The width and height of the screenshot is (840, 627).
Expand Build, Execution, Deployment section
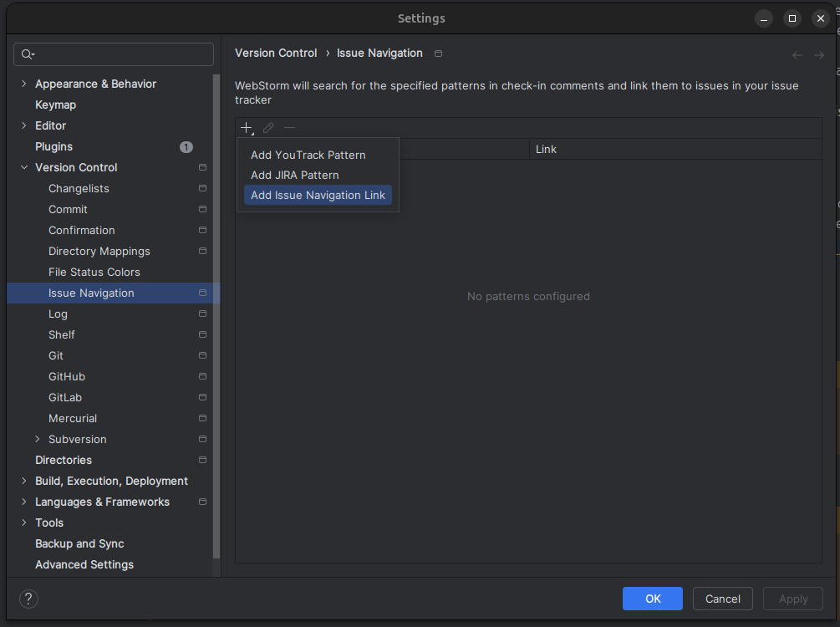pyautogui.click(x=24, y=481)
